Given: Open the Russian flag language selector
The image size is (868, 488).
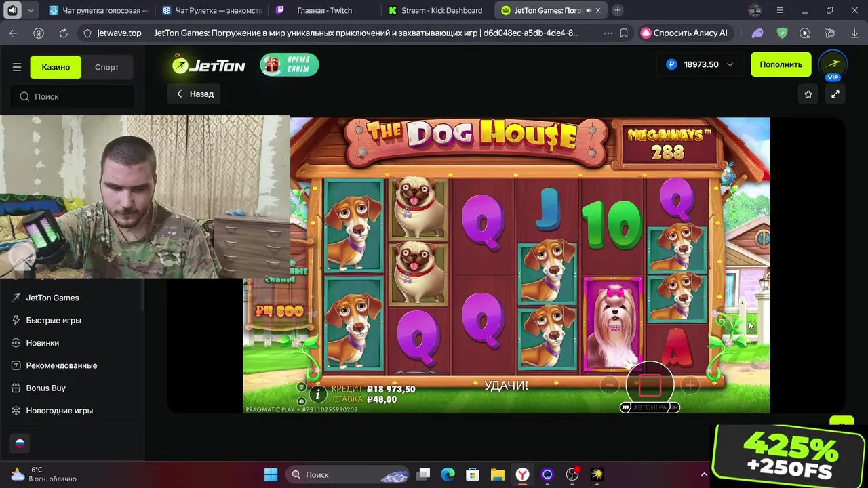Looking at the screenshot, I should (x=20, y=443).
